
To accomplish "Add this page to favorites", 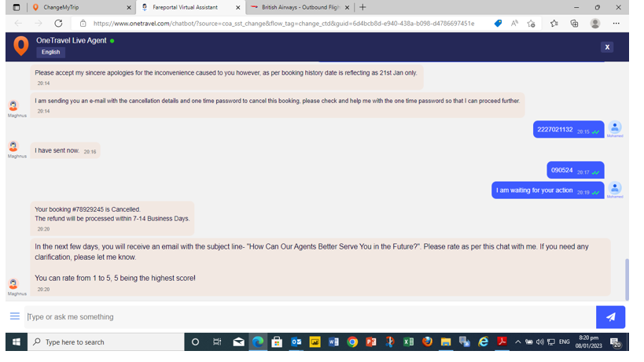I will point(532,24).
